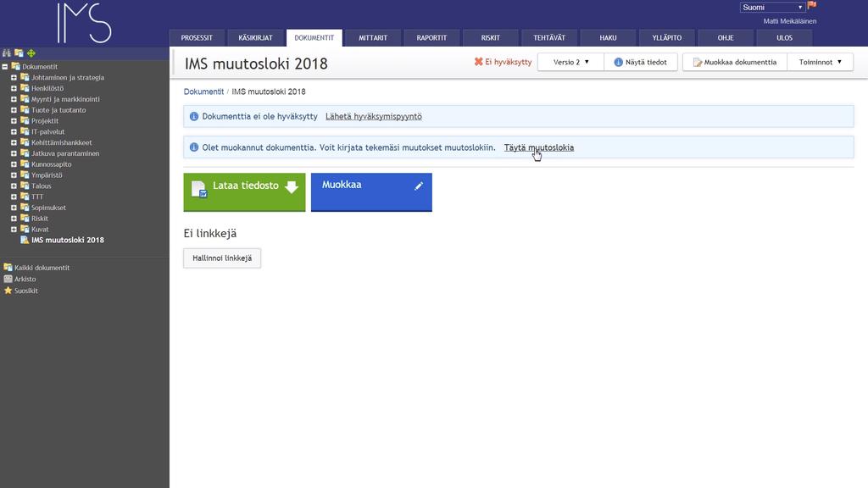The width and height of the screenshot is (868, 488).
Task: Click the Näytä tiedot button
Action: point(641,62)
